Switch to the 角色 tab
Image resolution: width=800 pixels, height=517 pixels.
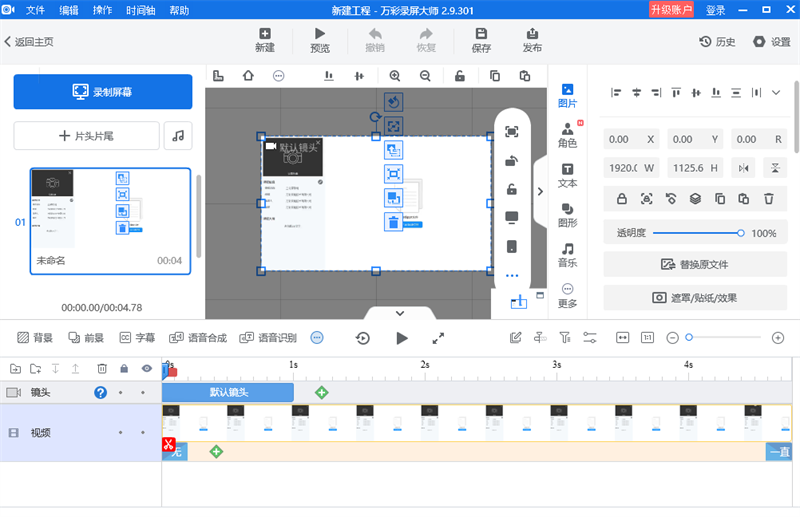coord(567,135)
